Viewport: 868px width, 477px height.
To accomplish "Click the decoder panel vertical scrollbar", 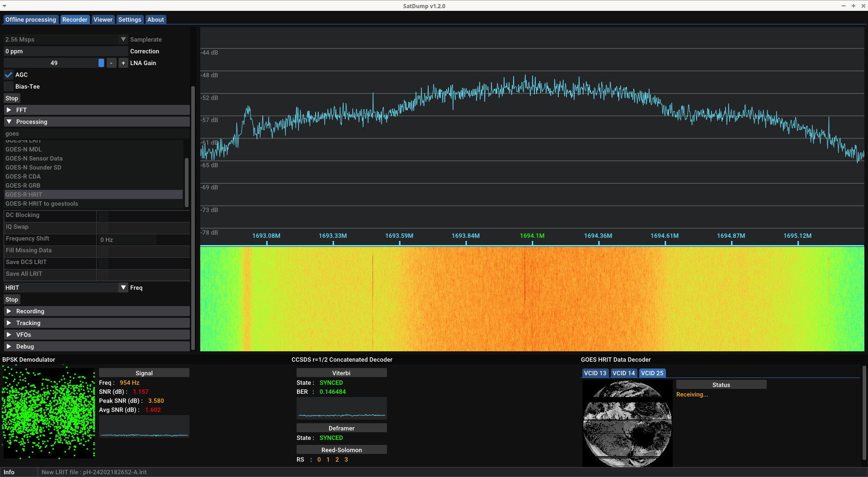I will tap(864, 414).
